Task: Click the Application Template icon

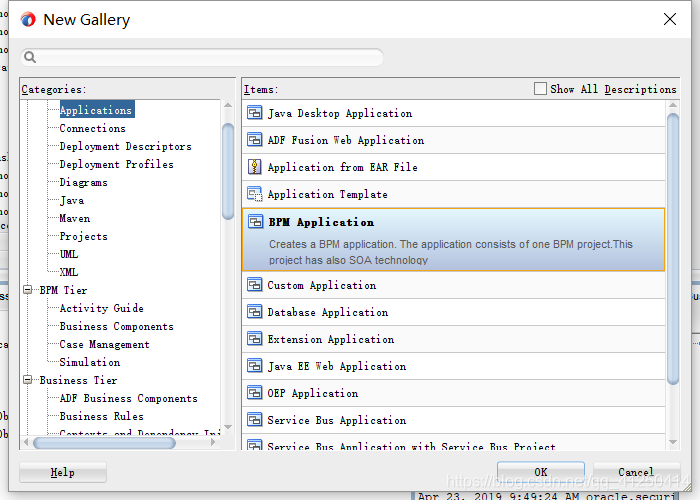Action: click(x=254, y=194)
